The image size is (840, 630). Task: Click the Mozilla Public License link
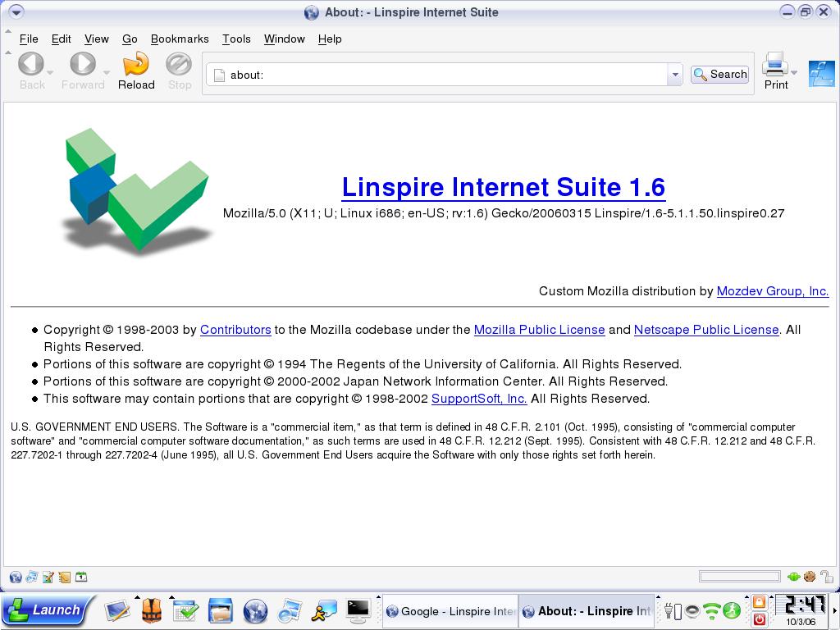(539, 330)
